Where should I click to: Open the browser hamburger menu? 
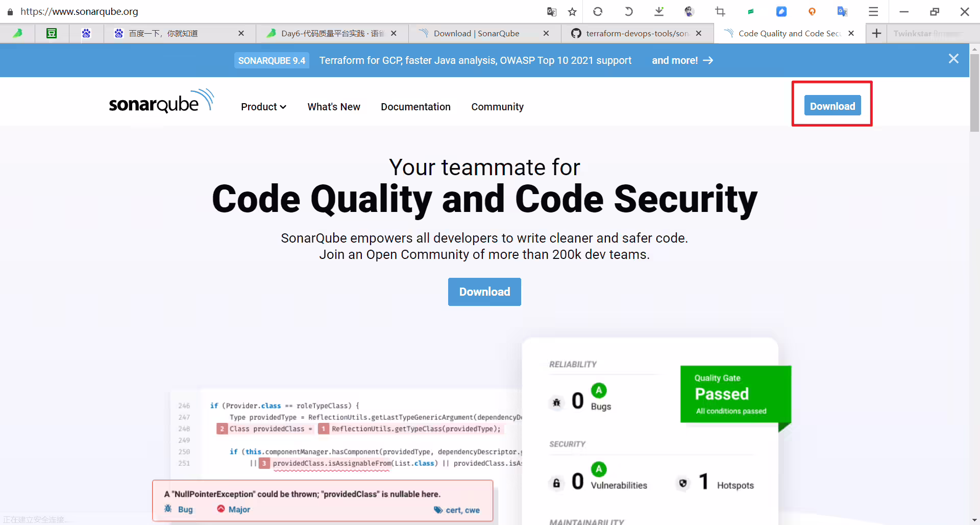point(873,11)
